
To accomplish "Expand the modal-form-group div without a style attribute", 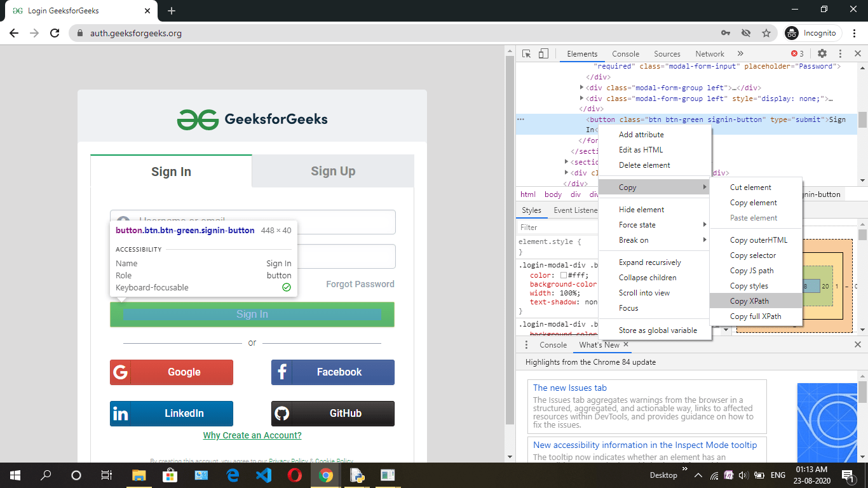I will [581, 88].
